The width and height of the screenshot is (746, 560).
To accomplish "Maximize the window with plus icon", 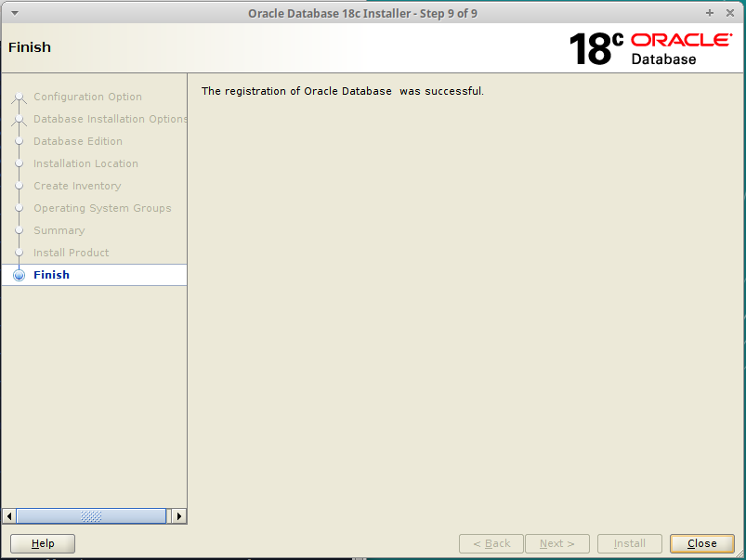I will (x=710, y=13).
